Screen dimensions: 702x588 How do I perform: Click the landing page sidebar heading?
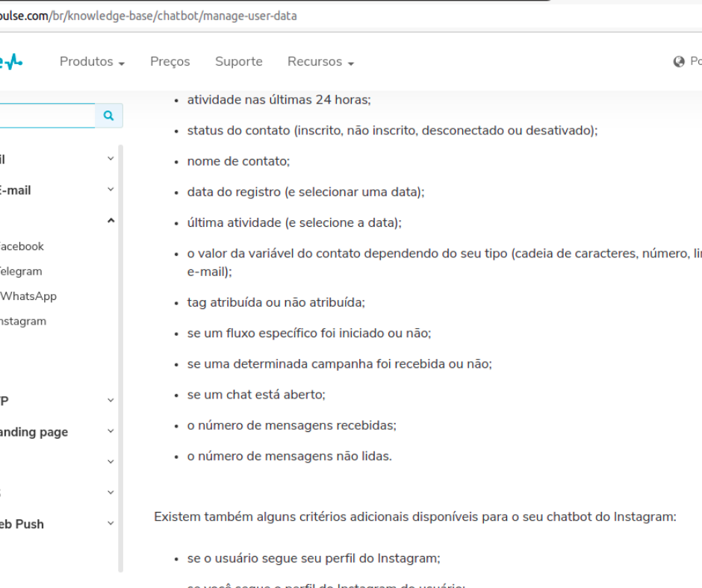point(34,432)
